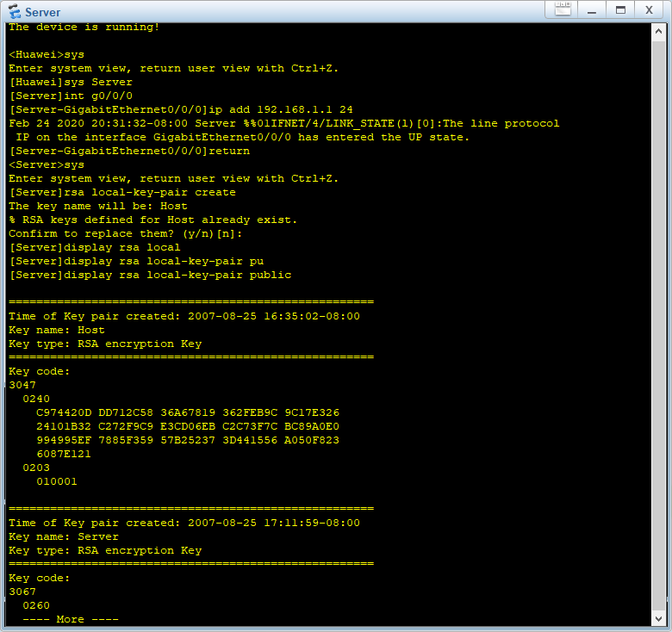
Task: Click the '3047' key code value
Action: point(22,385)
